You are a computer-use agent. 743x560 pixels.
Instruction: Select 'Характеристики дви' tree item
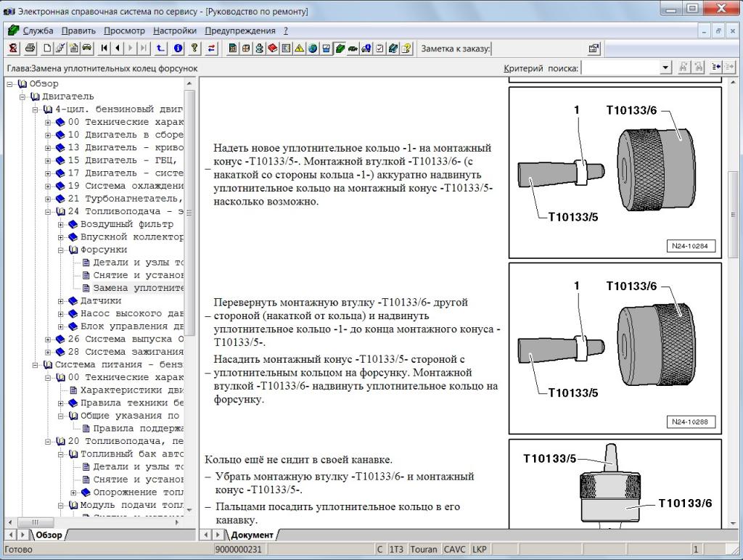pos(132,390)
